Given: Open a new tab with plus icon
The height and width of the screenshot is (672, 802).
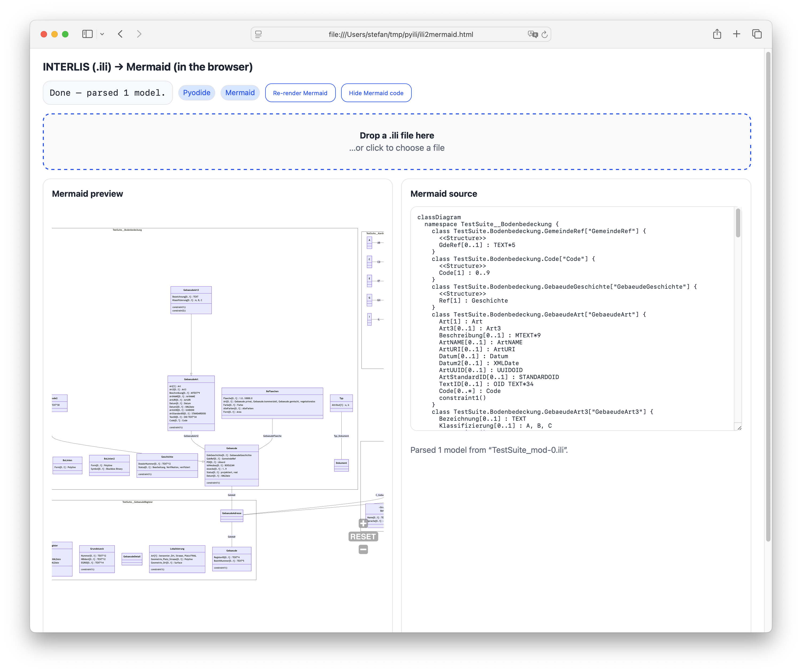Looking at the screenshot, I should (737, 34).
